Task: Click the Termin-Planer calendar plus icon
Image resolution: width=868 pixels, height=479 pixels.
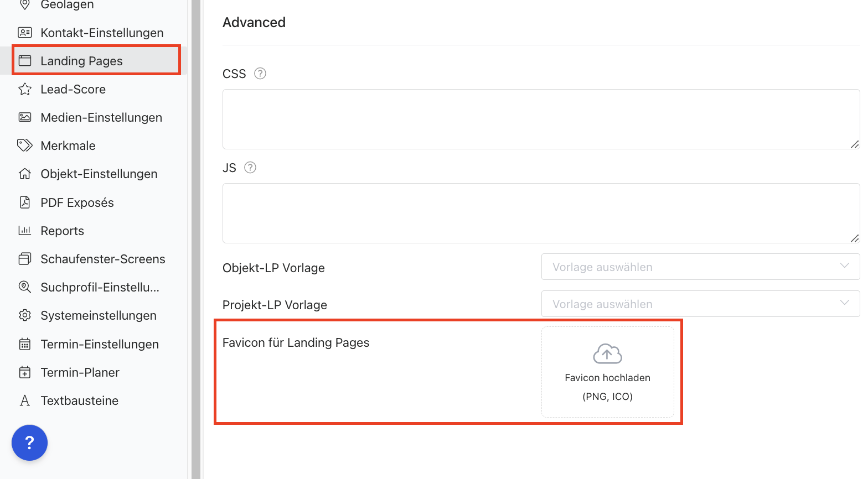Action: (x=25, y=372)
